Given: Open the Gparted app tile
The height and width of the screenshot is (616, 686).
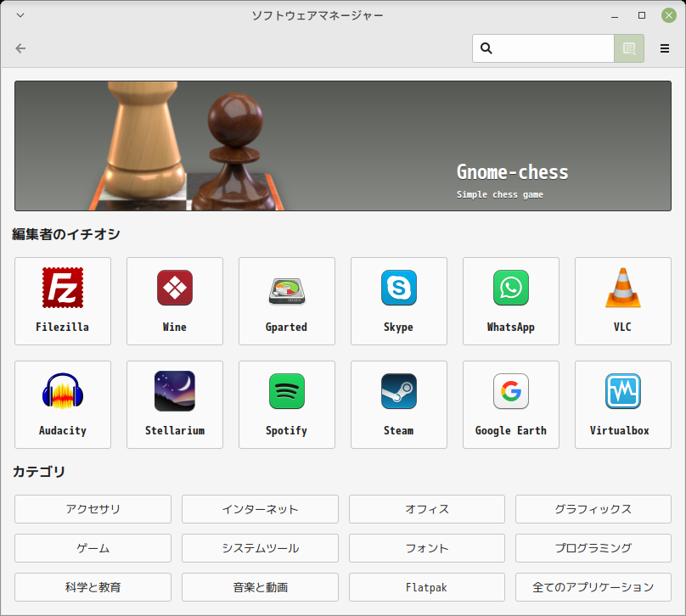Looking at the screenshot, I should (x=287, y=301).
